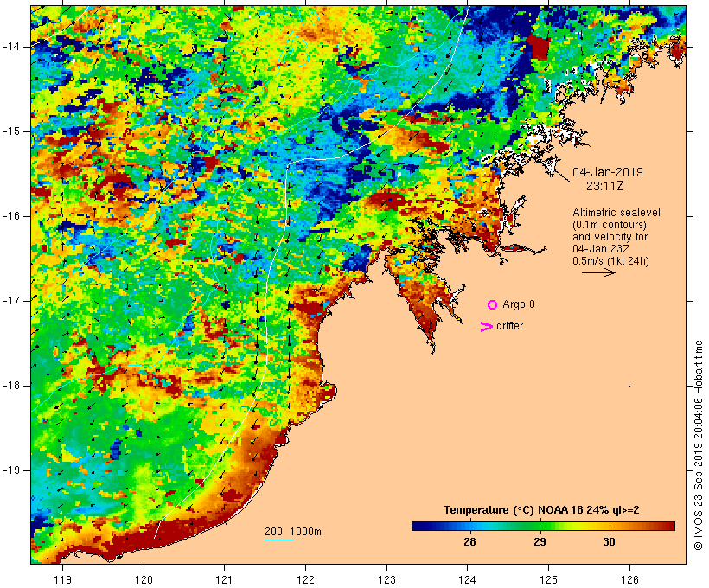Click latitude axis label -18

[11, 386]
